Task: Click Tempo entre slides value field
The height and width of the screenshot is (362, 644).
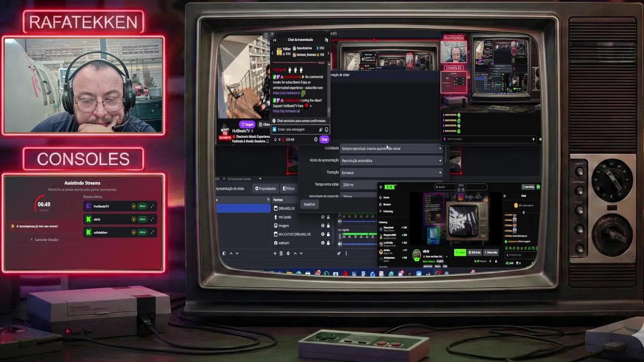Action: [x=391, y=185]
